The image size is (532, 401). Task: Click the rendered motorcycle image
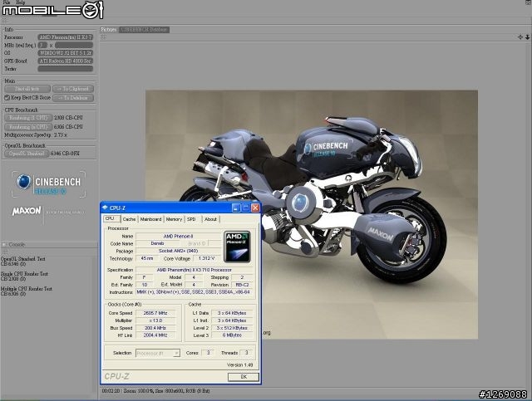(312, 214)
